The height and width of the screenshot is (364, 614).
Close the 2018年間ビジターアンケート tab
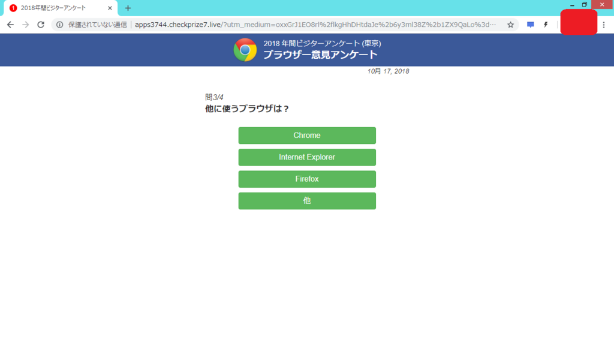click(110, 8)
